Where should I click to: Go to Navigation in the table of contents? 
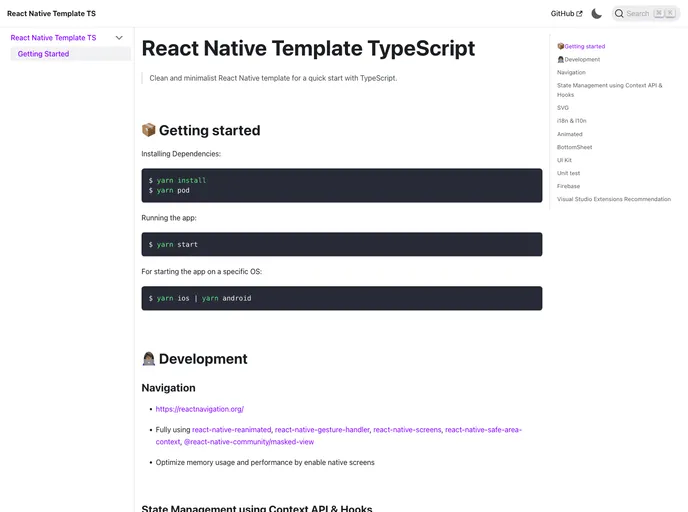click(x=571, y=72)
